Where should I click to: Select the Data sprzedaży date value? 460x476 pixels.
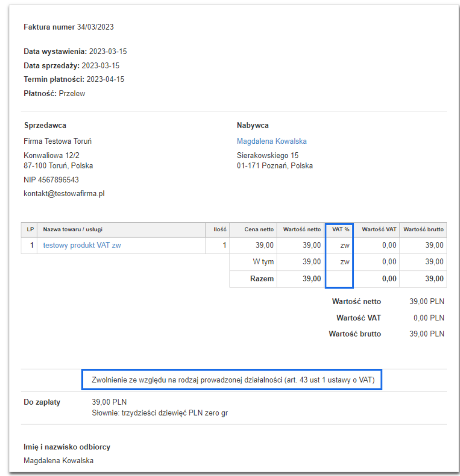(x=100, y=66)
